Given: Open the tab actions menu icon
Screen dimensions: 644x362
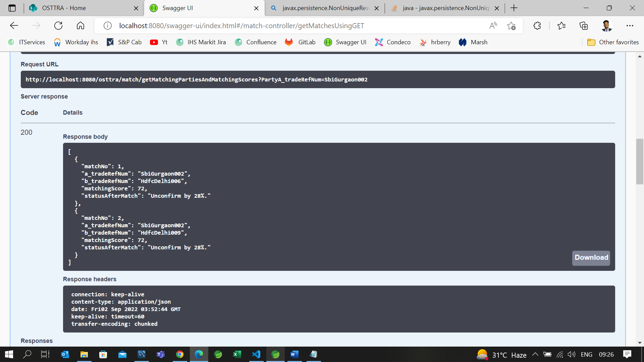Looking at the screenshot, I should [x=12, y=8].
